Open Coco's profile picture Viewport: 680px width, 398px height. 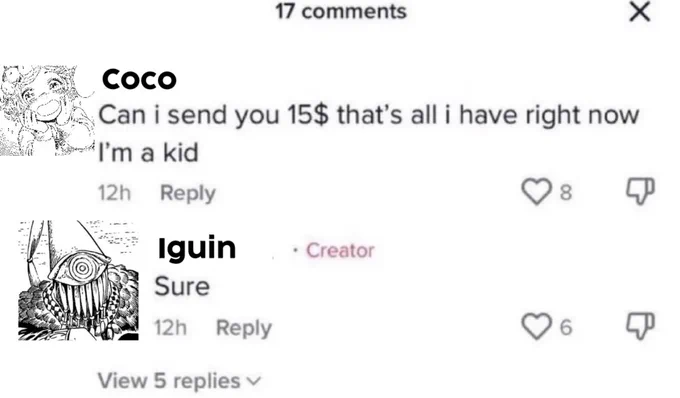pos(47,111)
